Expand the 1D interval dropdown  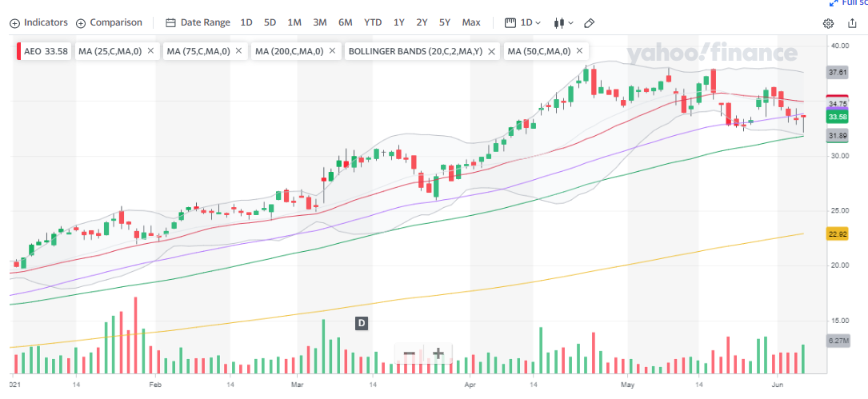pyautogui.click(x=524, y=22)
